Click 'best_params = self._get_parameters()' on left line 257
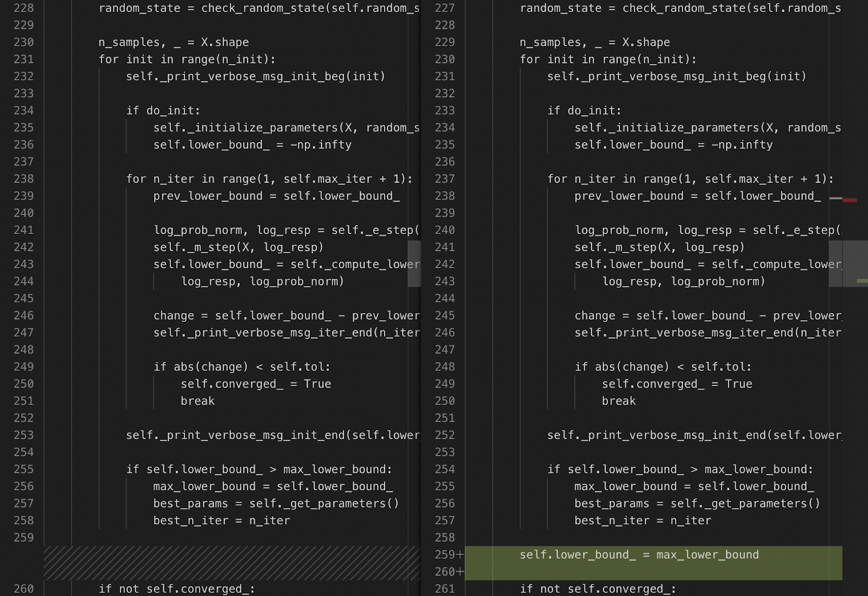Viewport: 868px width, 596px height. [276, 504]
